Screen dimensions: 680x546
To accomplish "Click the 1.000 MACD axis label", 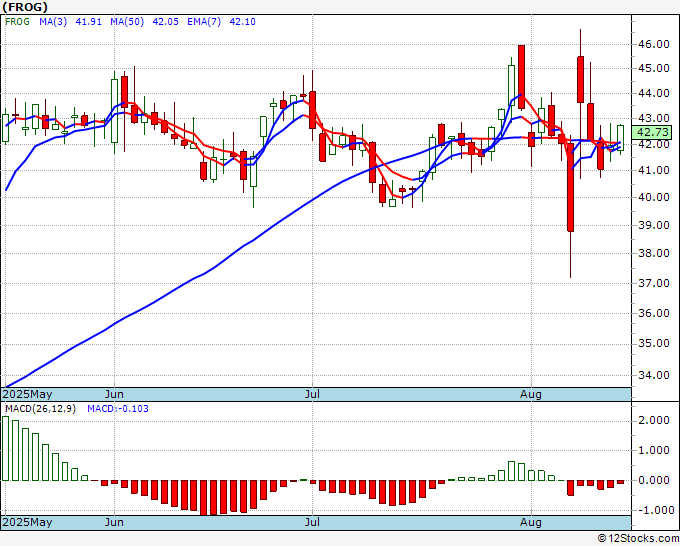I will point(653,450).
